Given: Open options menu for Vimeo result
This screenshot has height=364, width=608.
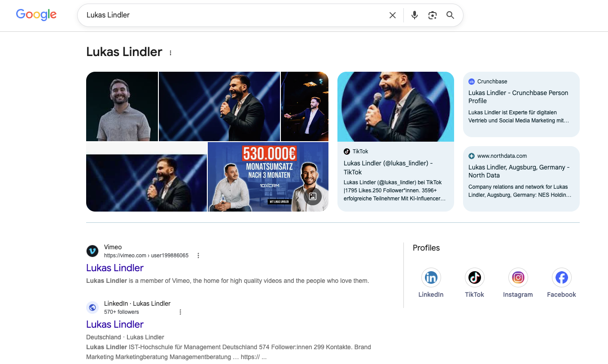Looking at the screenshot, I should pos(198,256).
